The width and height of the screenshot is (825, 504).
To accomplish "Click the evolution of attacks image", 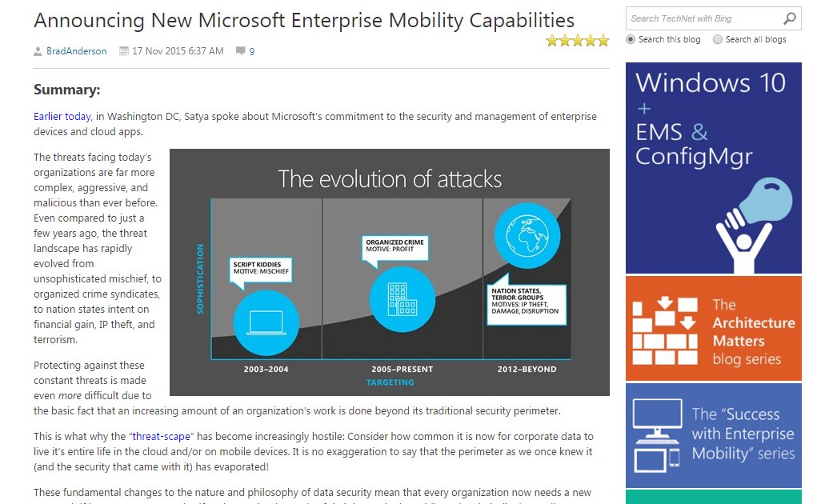I will [390, 272].
